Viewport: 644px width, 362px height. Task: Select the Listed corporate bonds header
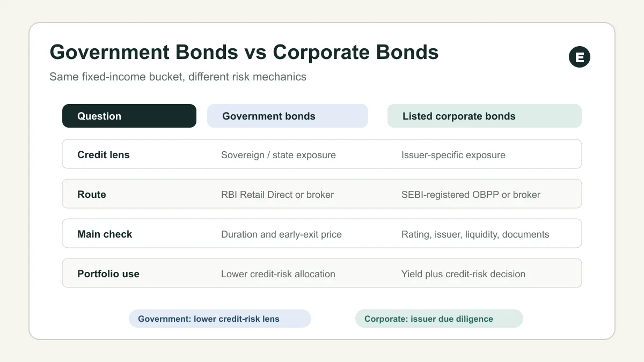[x=485, y=116]
